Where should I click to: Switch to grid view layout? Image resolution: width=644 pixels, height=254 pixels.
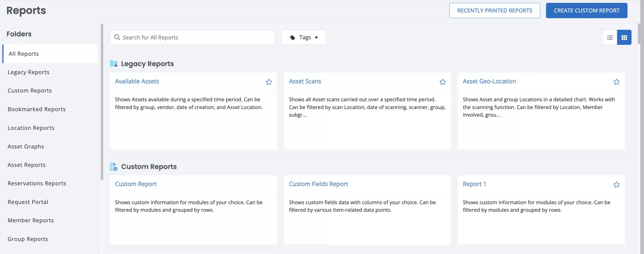624,38
